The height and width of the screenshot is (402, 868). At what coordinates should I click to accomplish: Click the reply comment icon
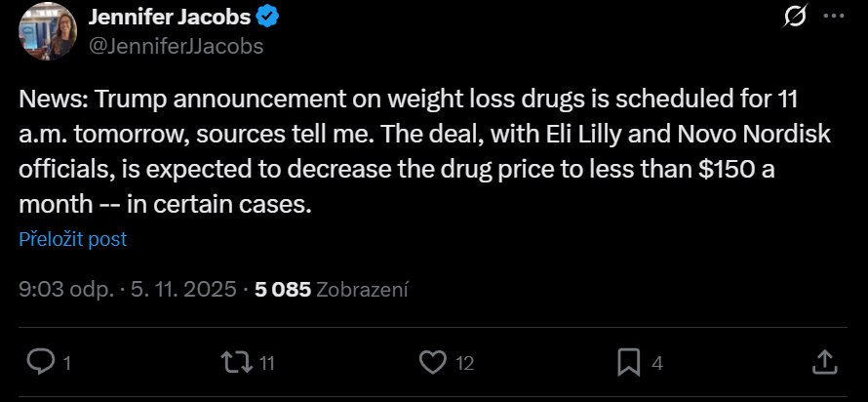41,363
